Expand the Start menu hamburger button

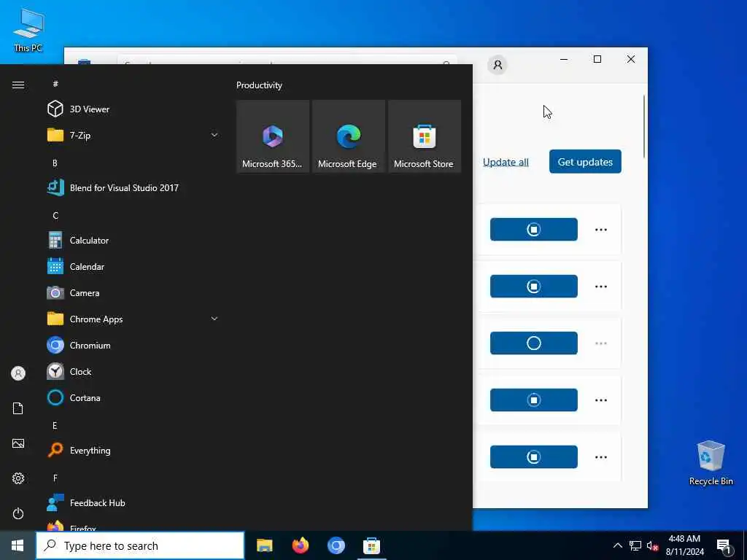[x=18, y=85]
